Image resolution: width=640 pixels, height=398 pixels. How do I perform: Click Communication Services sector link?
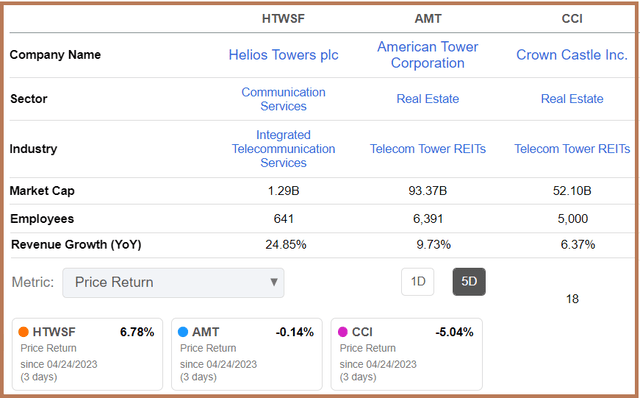click(283, 99)
